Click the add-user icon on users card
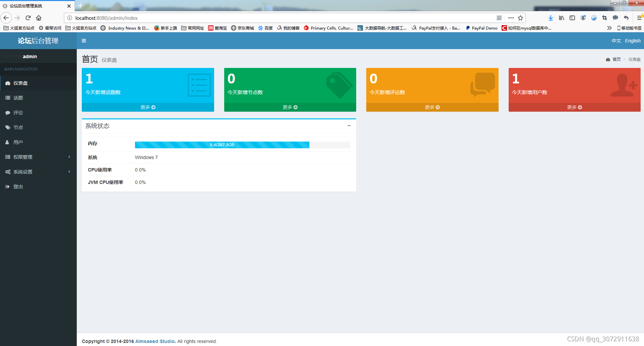Screen dimensions: 644x346 pos(624,85)
